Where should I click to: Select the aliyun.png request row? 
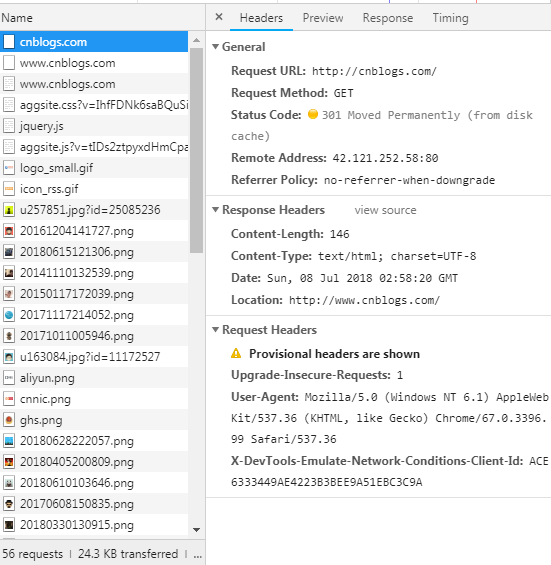94,378
